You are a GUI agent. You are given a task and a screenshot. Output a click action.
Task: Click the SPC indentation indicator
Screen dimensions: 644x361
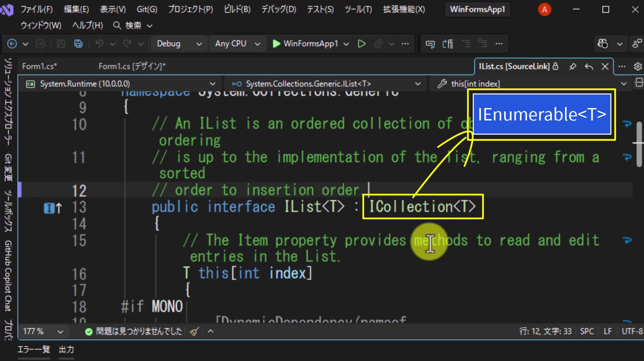tap(587, 331)
